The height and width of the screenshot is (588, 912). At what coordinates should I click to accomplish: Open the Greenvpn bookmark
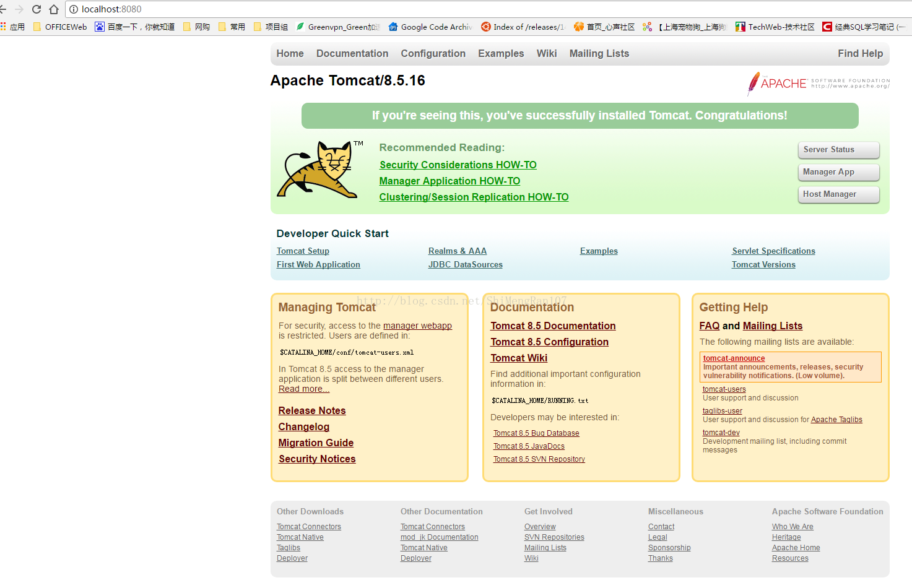[x=338, y=27]
